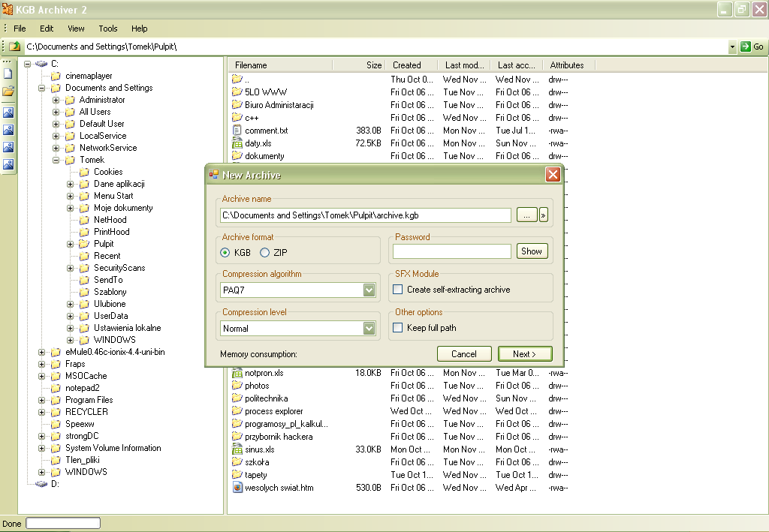Tick the Keep full path checkbox

[398, 328]
